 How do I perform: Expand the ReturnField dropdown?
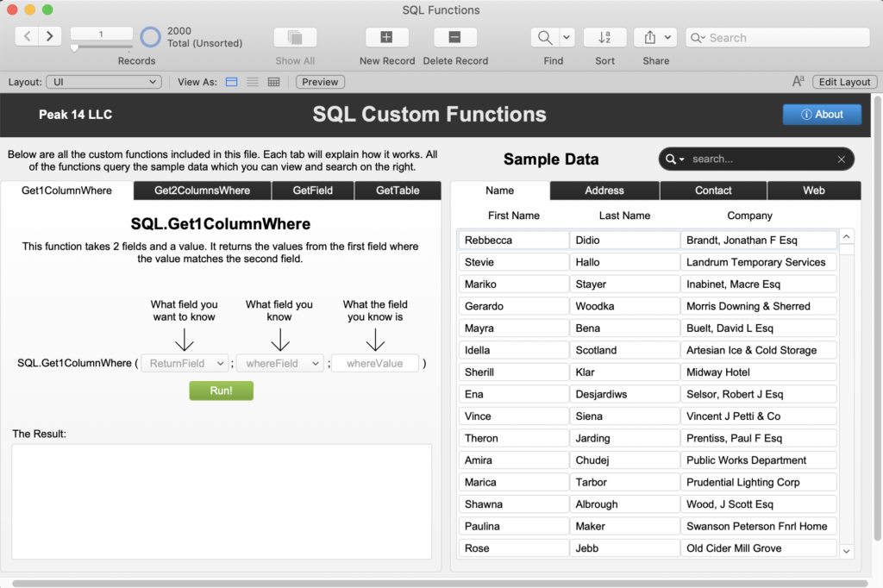pyautogui.click(x=185, y=364)
